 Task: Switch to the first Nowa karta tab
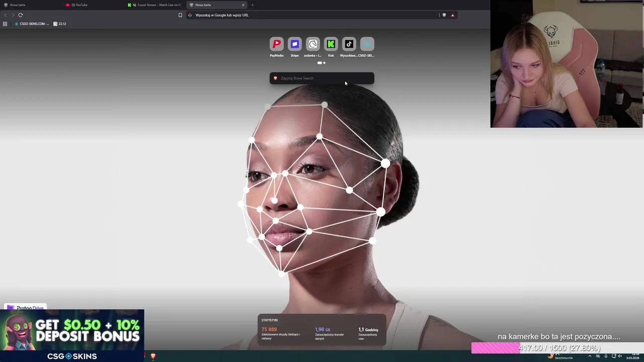(x=31, y=5)
